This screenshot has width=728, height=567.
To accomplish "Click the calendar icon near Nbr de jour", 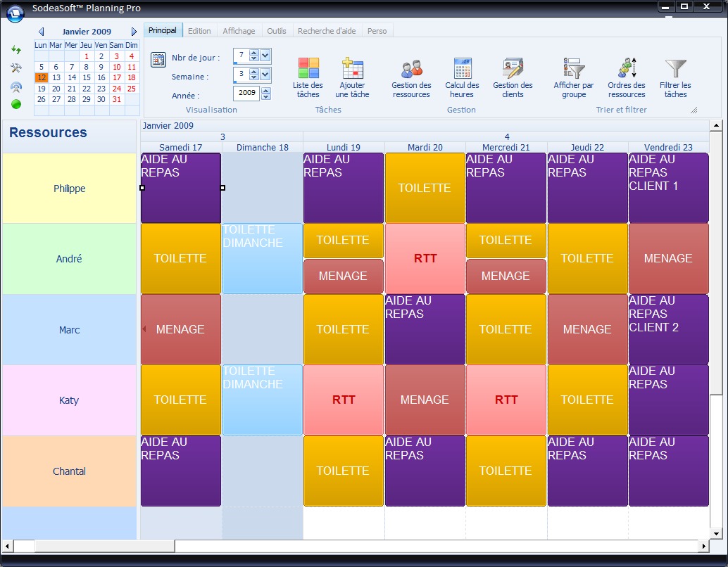I will [x=158, y=58].
